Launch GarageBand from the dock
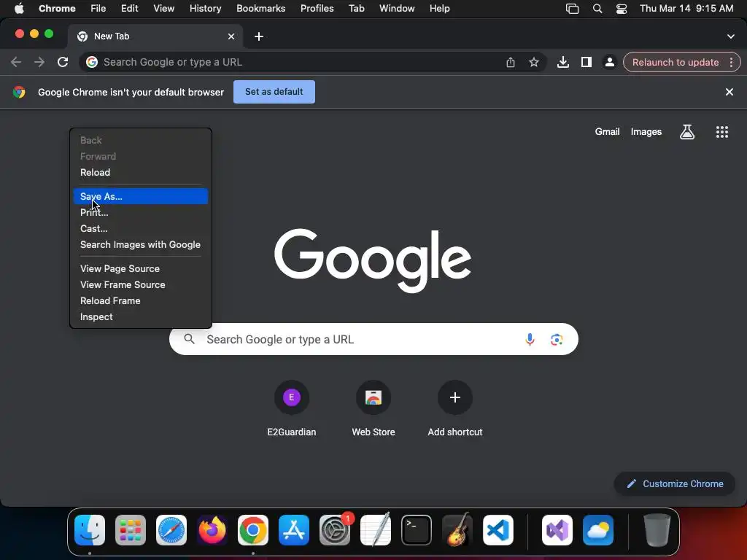Viewport: 747px width, 560px height. [x=457, y=530]
